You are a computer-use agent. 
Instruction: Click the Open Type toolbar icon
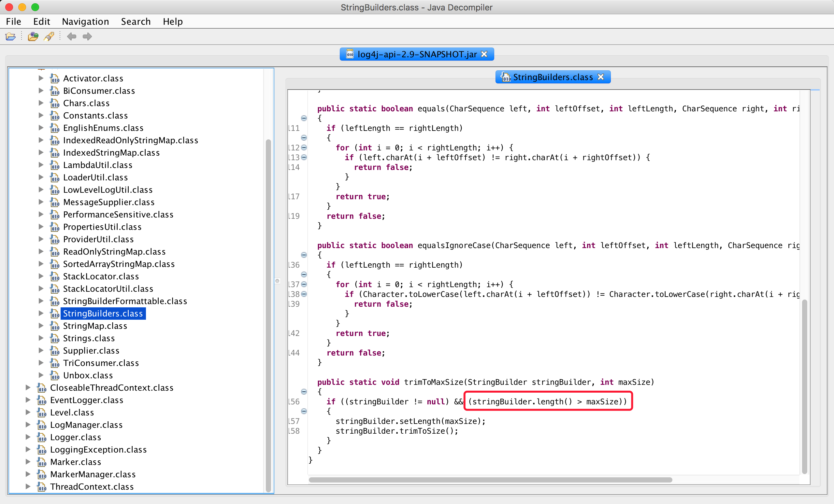[x=33, y=36]
